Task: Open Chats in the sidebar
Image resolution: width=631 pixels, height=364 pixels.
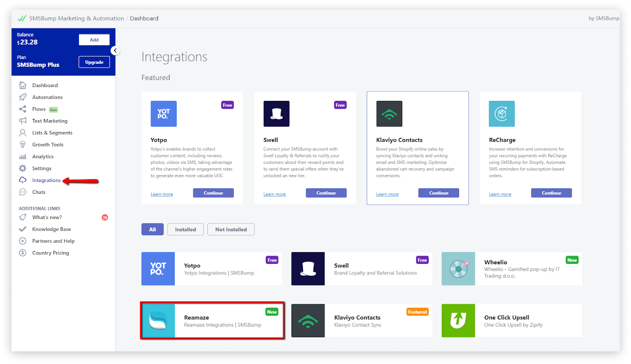Action: [x=39, y=192]
